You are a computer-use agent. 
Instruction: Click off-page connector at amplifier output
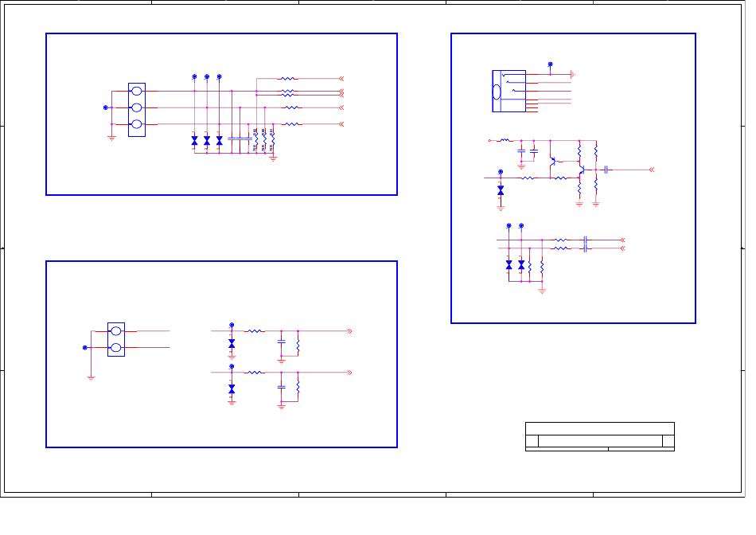(x=652, y=170)
